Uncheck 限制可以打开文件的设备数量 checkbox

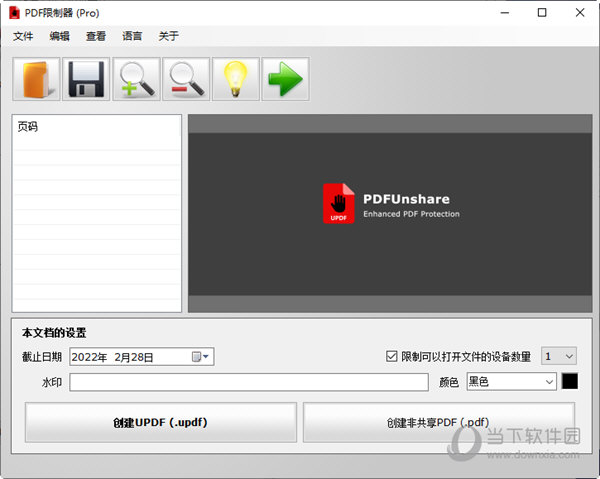(x=391, y=357)
